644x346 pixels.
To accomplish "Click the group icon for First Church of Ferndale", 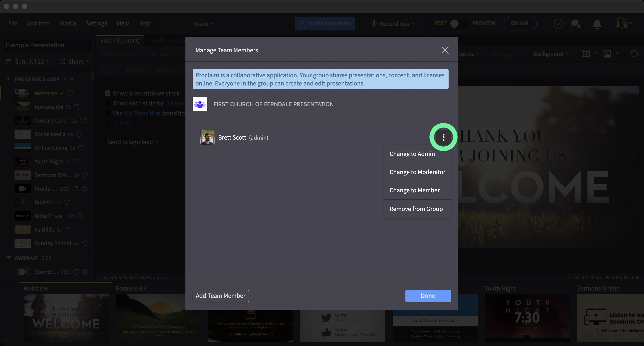I will 200,104.
